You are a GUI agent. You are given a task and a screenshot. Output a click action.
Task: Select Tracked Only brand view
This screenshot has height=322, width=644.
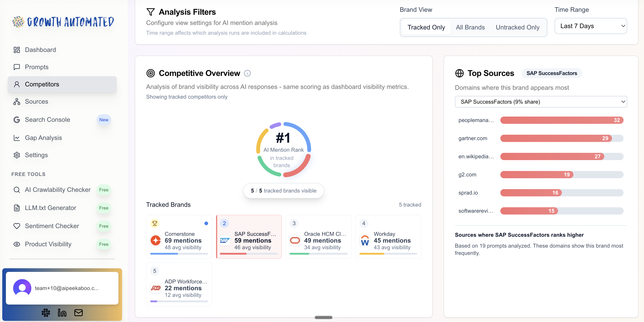point(426,27)
